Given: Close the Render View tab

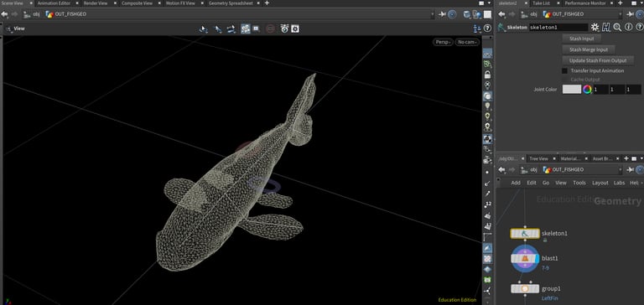Looking at the screenshot, I should click(115, 3).
